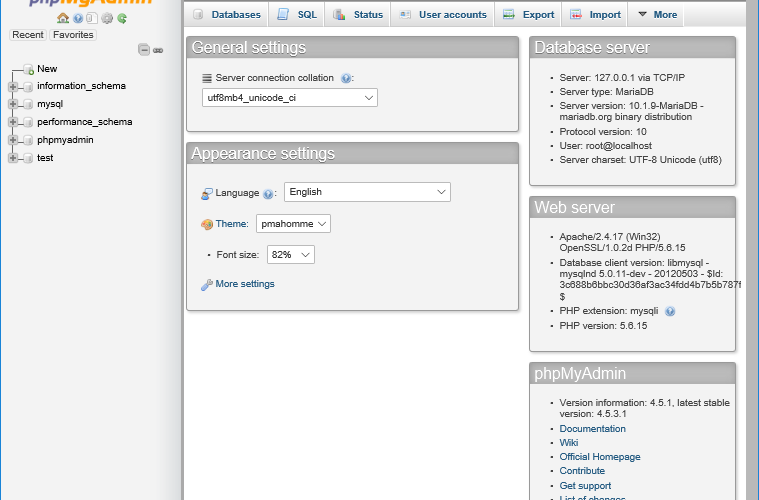Open the server connection collation dropdown
Viewport: 759px width, 500px height.
[289, 98]
